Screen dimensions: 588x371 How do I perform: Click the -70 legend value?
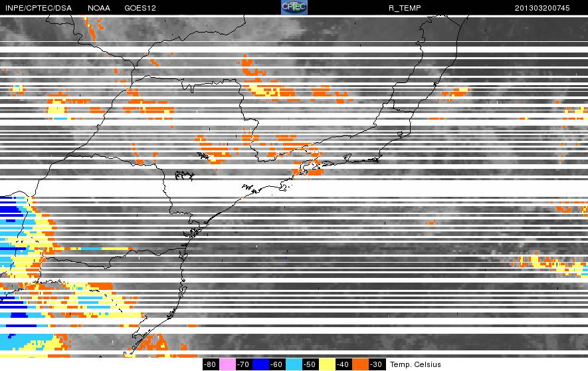pyautogui.click(x=244, y=364)
